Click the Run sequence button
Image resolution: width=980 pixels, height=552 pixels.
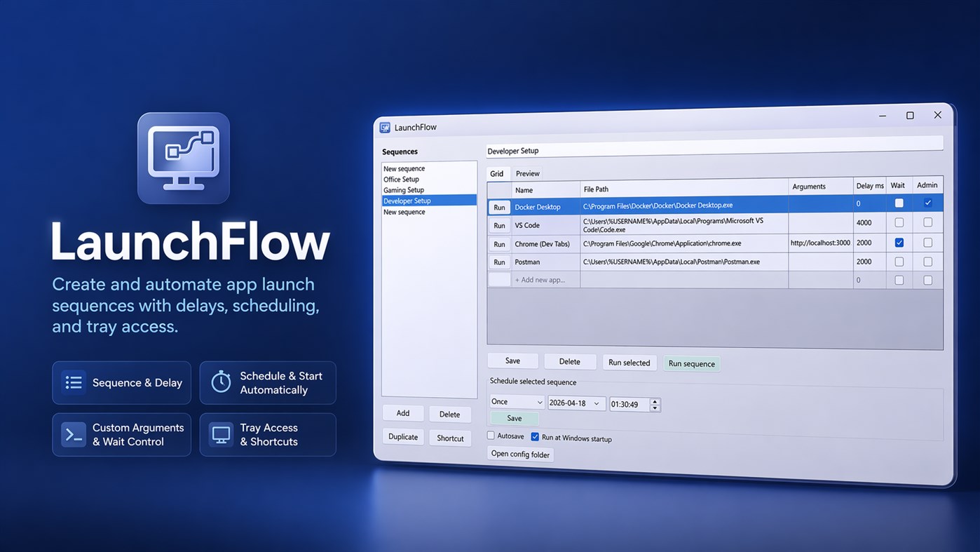click(691, 363)
